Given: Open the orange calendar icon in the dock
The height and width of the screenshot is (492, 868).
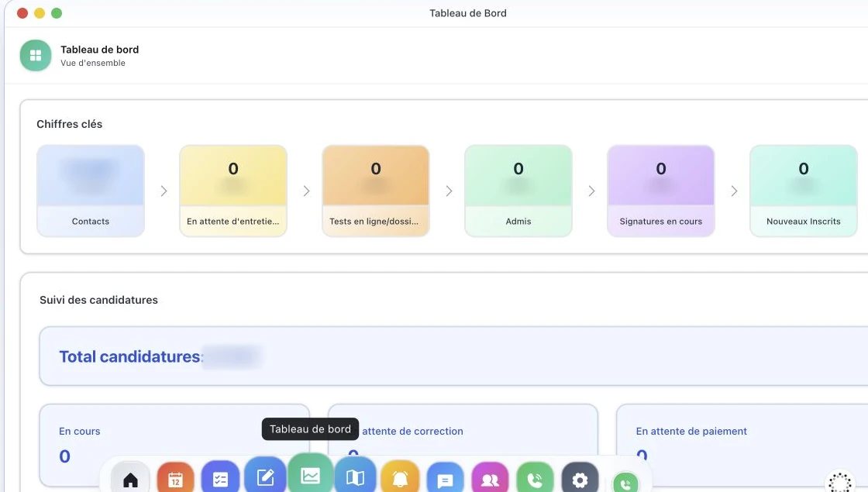Looking at the screenshot, I should coord(175,477).
